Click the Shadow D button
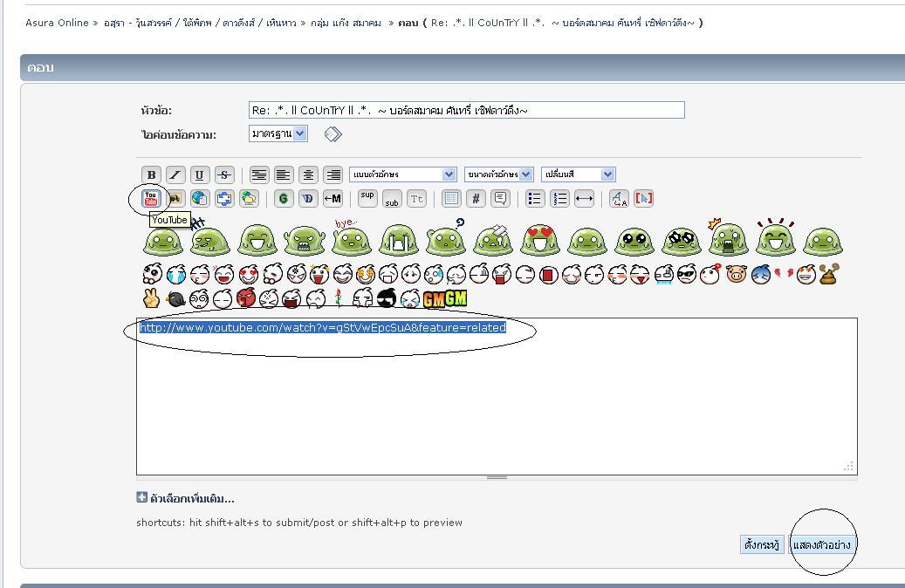The width and height of the screenshot is (905, 588). tap(308, 199)
